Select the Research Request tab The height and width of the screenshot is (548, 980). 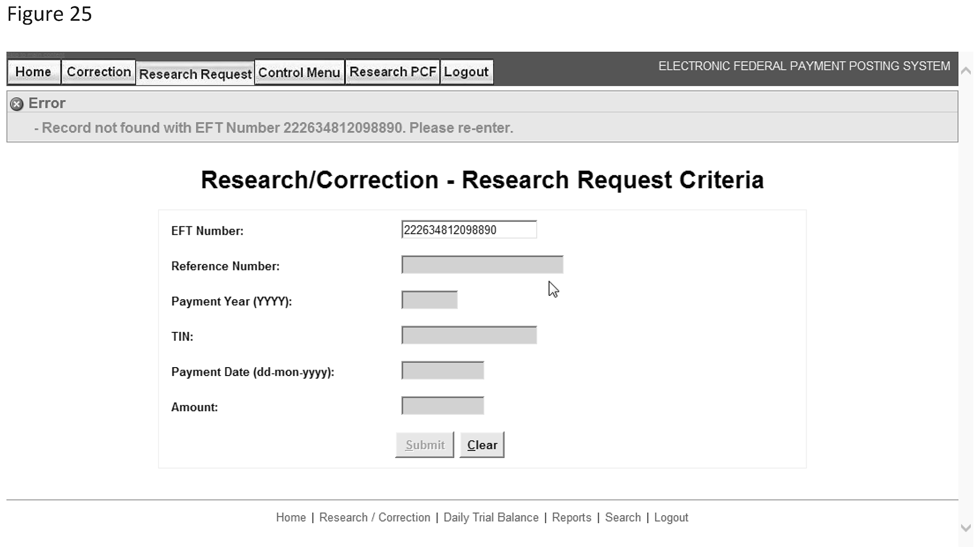tap(195, 74)
